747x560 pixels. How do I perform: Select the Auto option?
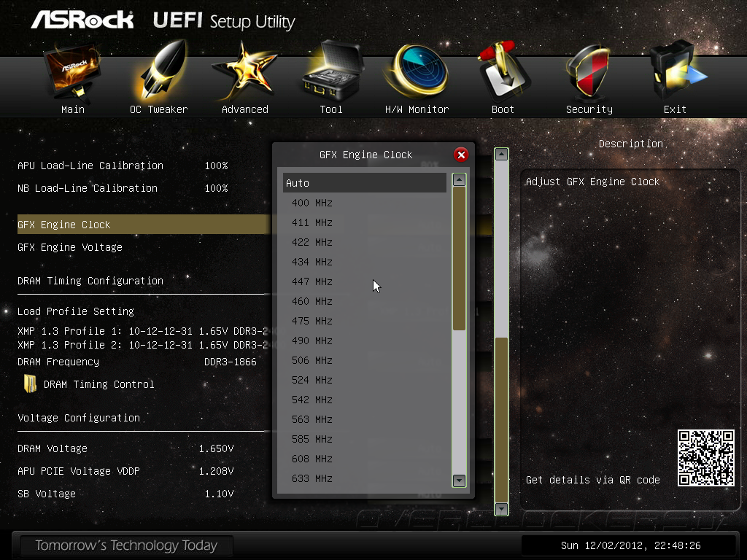click(x=365, y=183)
